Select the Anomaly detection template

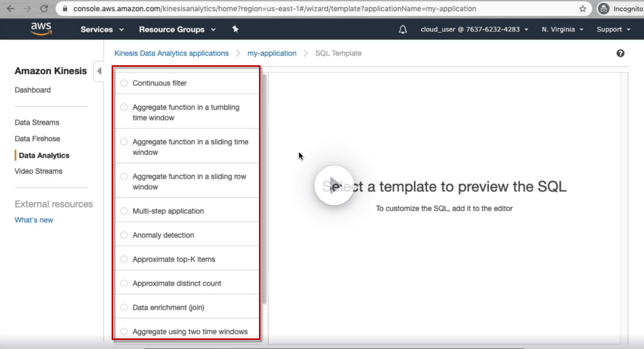(124, 235)
